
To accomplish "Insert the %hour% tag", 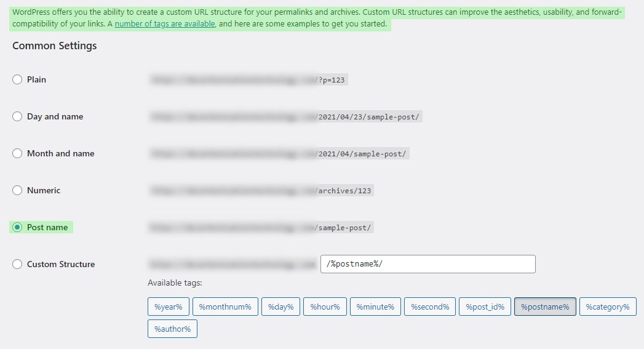I will tap(325, 307).
